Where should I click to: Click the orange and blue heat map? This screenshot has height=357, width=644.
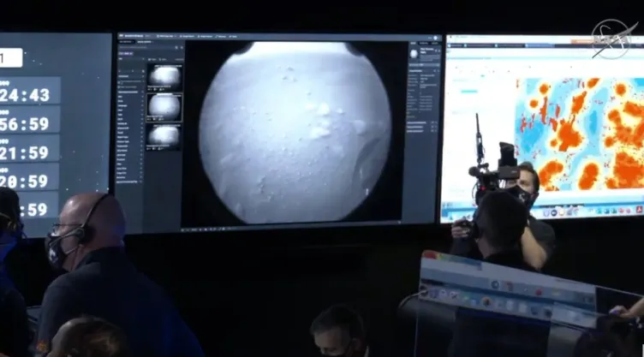coord(579,134)
